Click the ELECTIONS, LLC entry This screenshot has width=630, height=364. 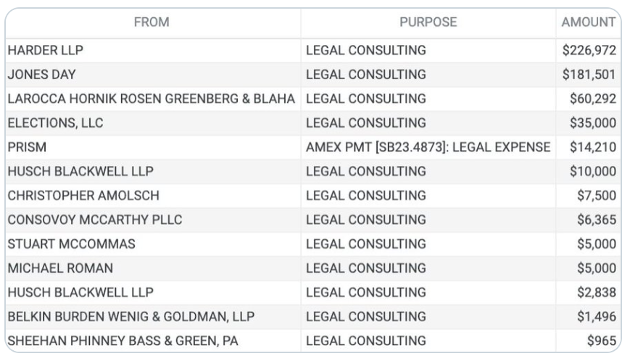click(x=55, y=123)
